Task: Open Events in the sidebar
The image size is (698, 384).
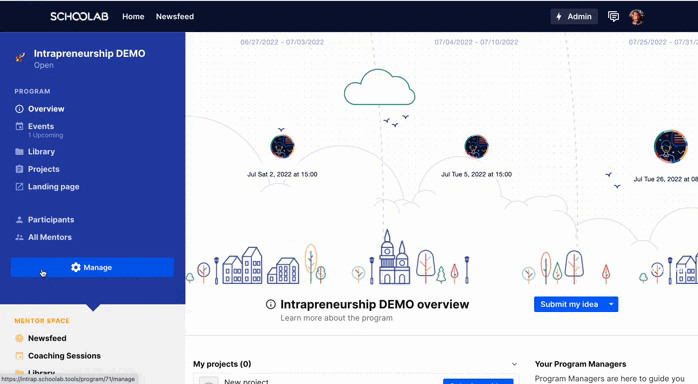Action: (x=41, y=126)
